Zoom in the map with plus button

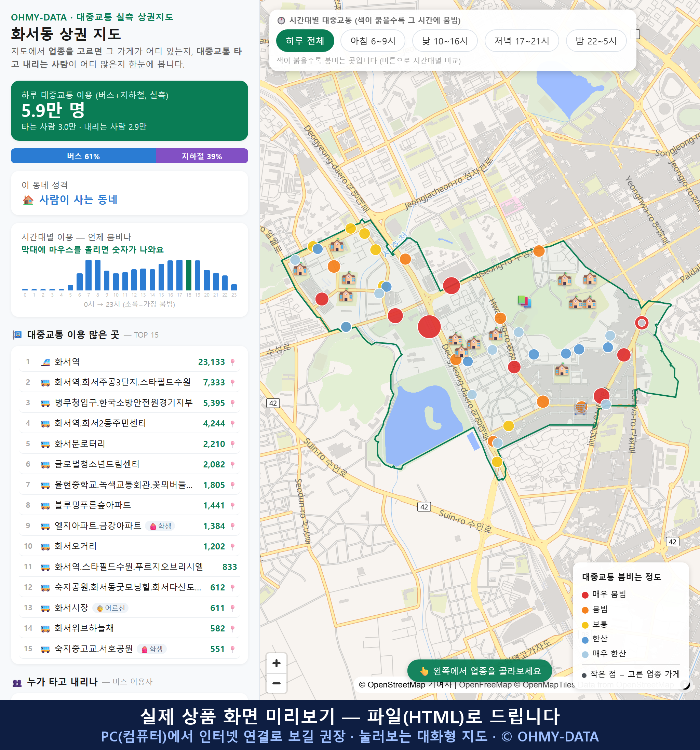click(276, 663)
